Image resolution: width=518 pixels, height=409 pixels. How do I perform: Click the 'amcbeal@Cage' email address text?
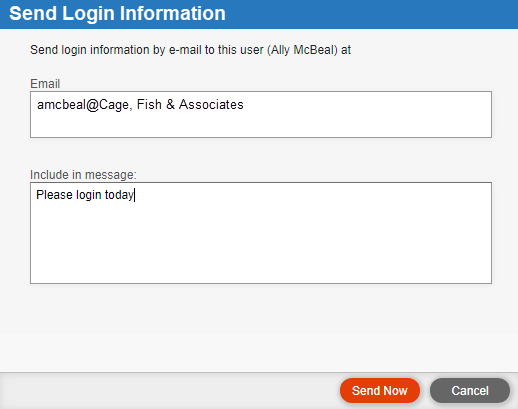[83, 105]
